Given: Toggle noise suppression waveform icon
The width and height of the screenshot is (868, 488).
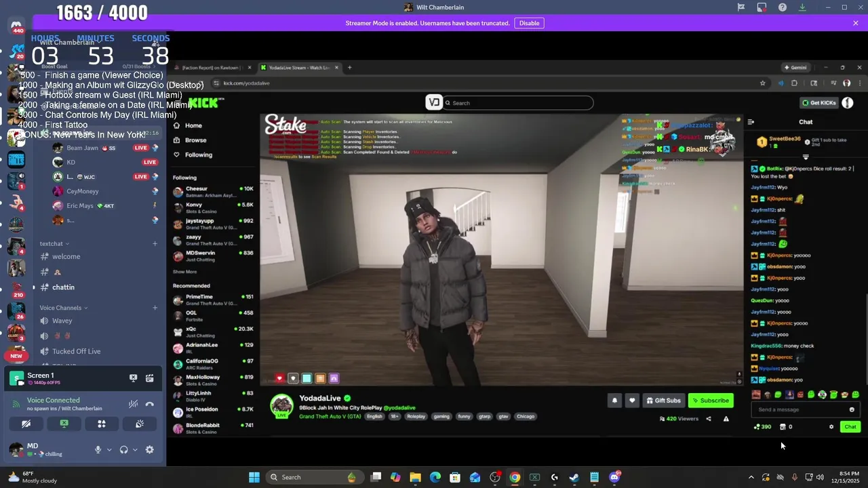Looking at the screenshot, I should tap(134, 404).
